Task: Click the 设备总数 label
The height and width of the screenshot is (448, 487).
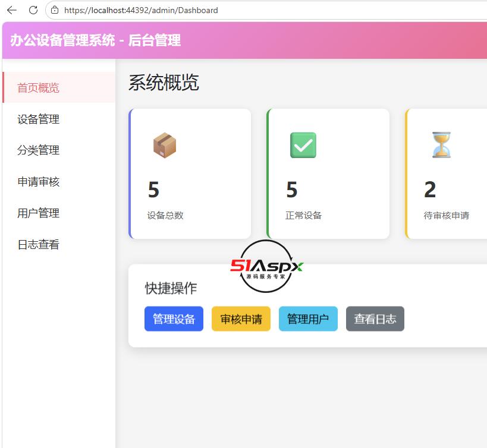Action: pos(165,215)
